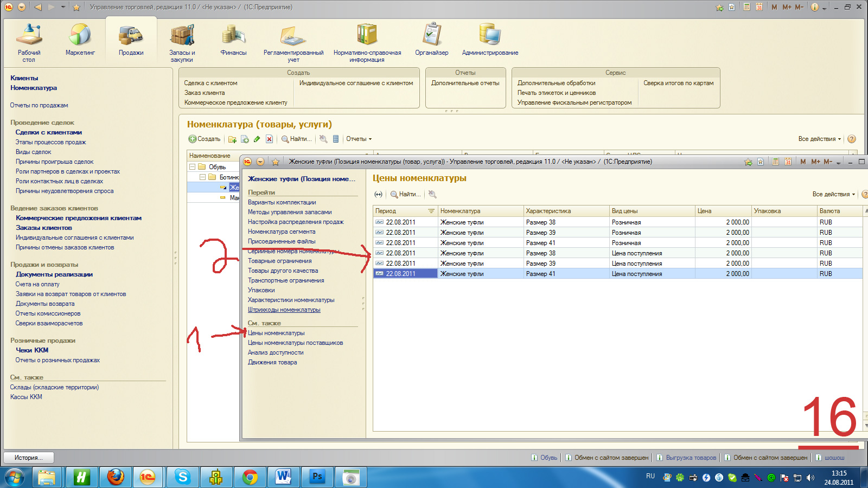
Task: Click the calendar icon in main title bar
Action: pyautogui.click(x=759, y=7)
